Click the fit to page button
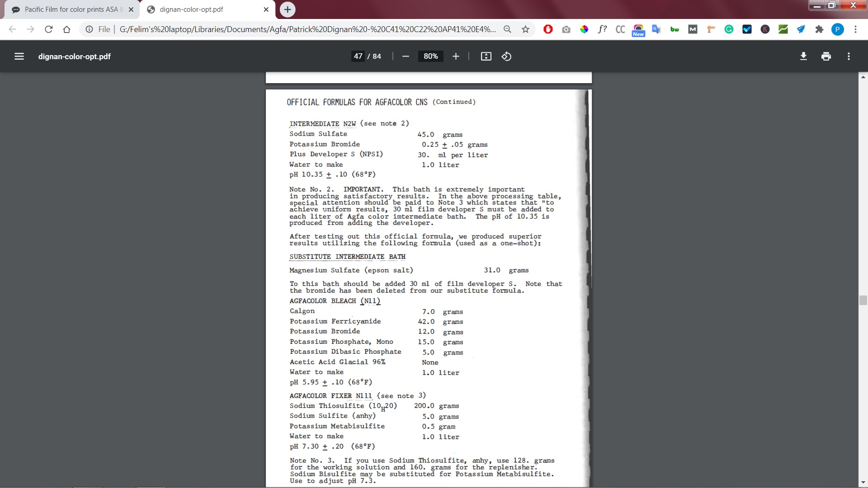The height and width of the screenshot is (488, 868). pyautogui.click(x=486, y=56)
